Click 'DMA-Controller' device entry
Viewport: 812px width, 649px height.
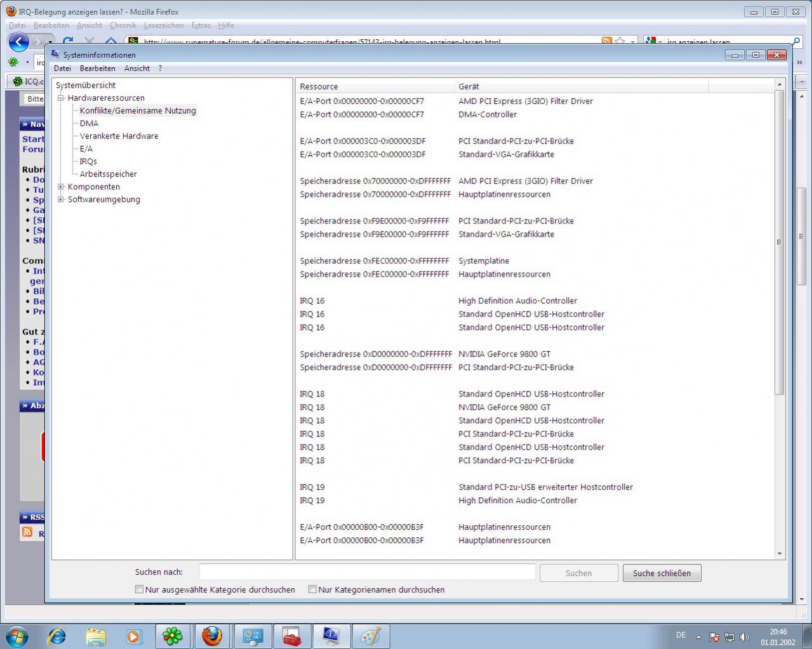click(488, 114)
